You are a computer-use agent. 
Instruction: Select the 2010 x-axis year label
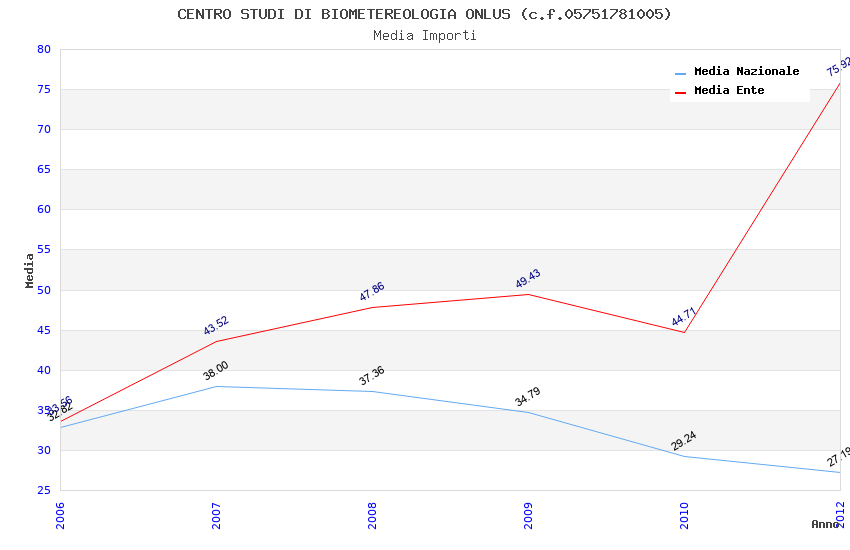684,513
